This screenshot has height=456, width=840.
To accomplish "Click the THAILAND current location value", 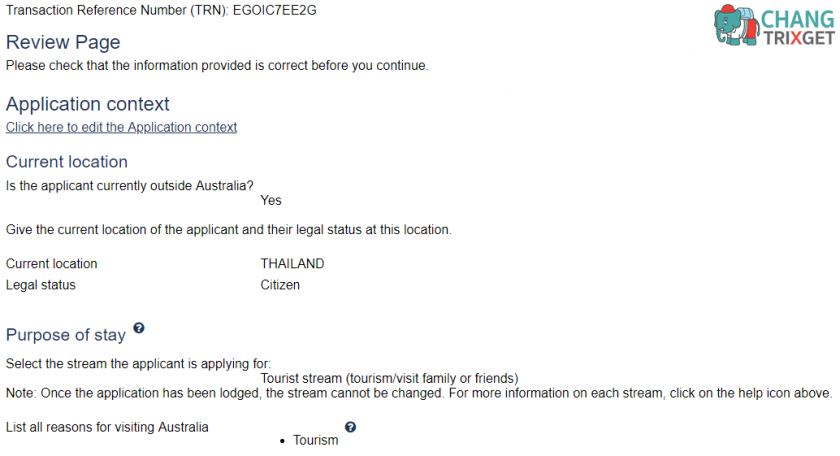I will pos(292,264).
